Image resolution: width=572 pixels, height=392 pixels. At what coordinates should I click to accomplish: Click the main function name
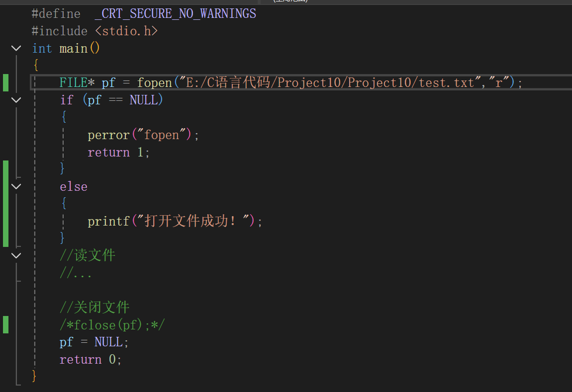73,48
